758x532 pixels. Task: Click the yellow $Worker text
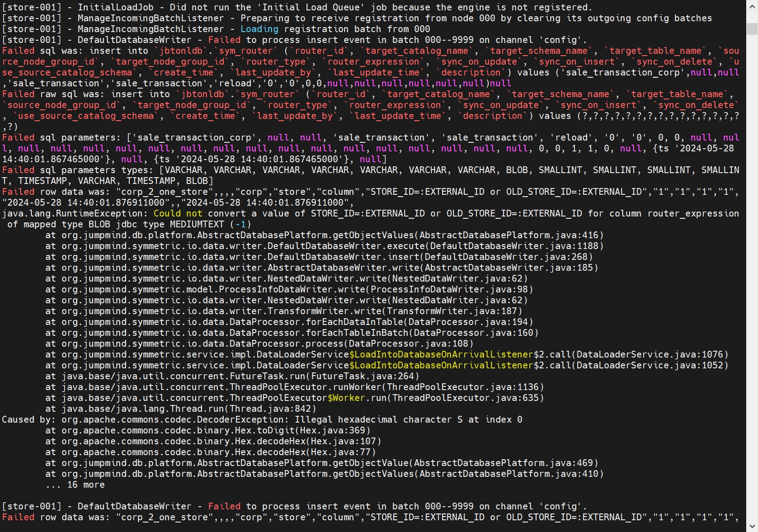[346, 398]
